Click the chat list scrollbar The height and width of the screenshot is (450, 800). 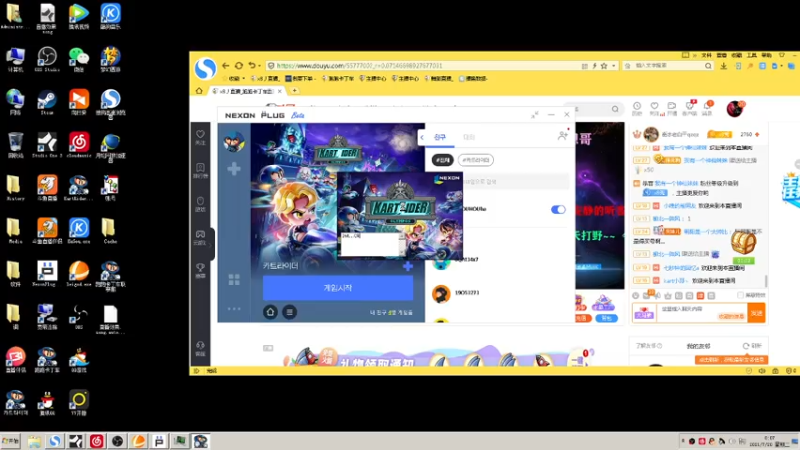(765, 282)
